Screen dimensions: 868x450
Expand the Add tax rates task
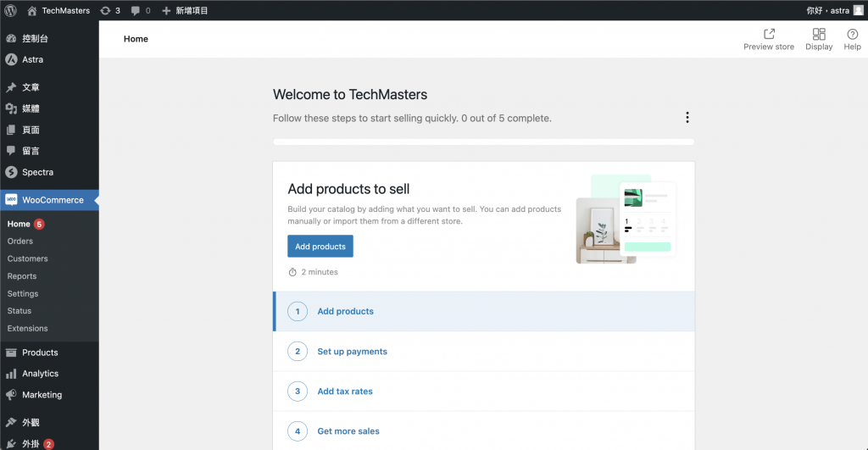tap(484, 391)
